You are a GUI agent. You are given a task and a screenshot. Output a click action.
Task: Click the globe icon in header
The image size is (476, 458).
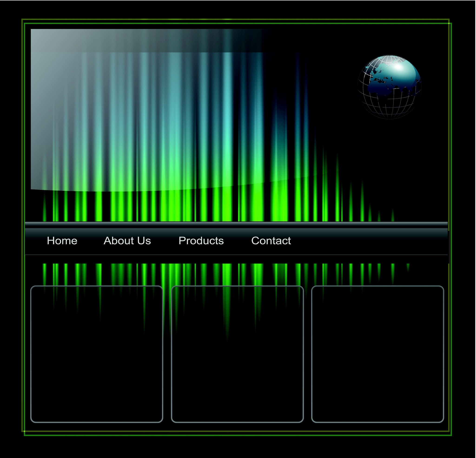(x=389, y=87)
